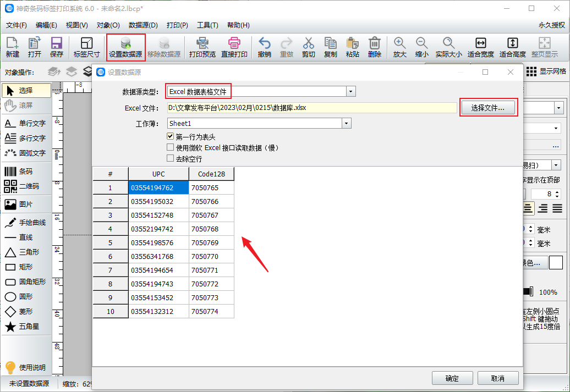This screenshot has height=392, width=570.
Task: Click the 设置数据源 toolbar icon
Action: coord(125,47)
